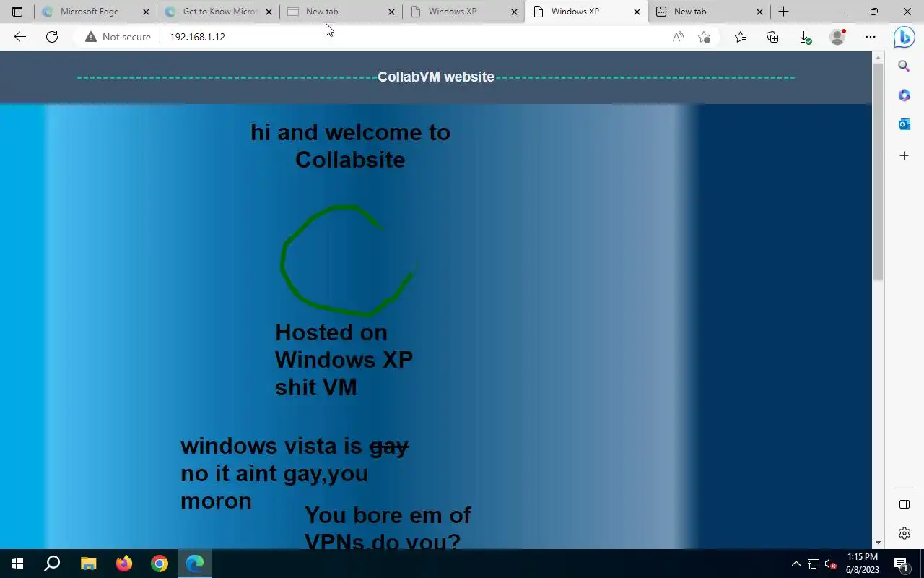Click the 'Hosted on Windows XP' text

coord(344,346)
